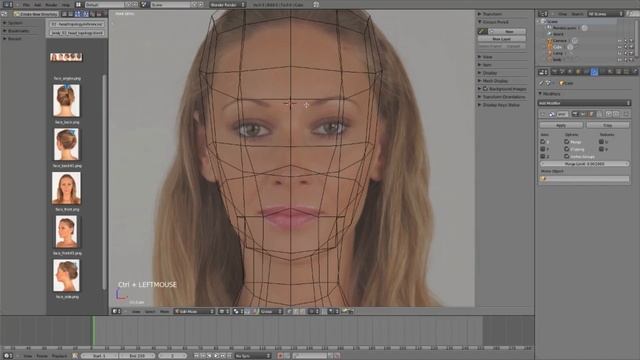Select the face_angles.png thumbnail
This screenshot has width=640, height=360.
click(66, 57)
